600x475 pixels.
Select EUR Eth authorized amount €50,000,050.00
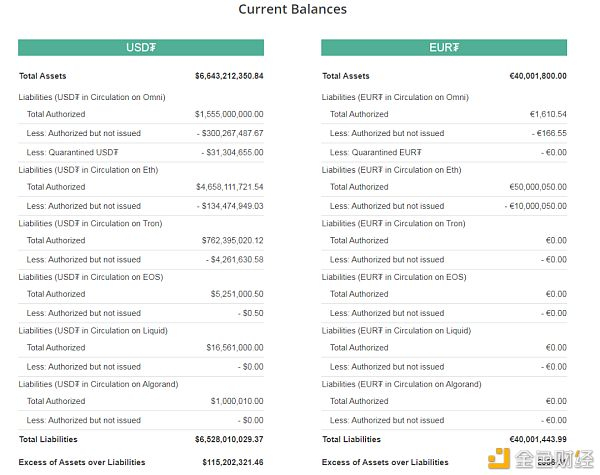click(x=538, y=187)
